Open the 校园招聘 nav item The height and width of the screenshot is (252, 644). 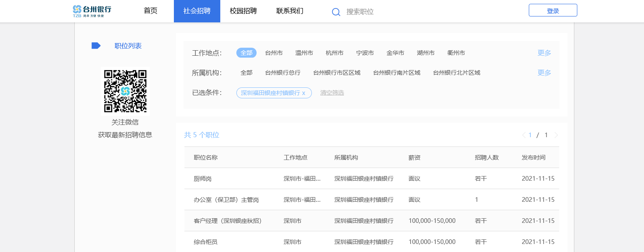[244, 11]
